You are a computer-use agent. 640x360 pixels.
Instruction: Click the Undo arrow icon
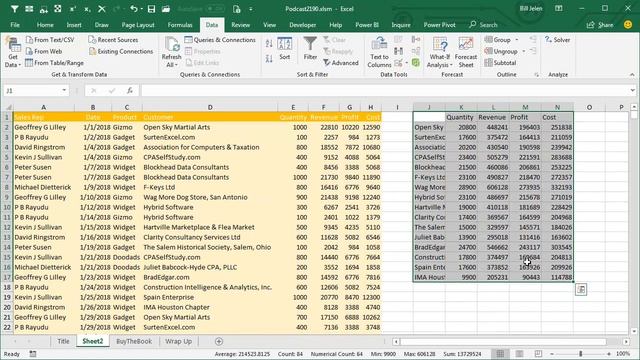pos(134,9)
